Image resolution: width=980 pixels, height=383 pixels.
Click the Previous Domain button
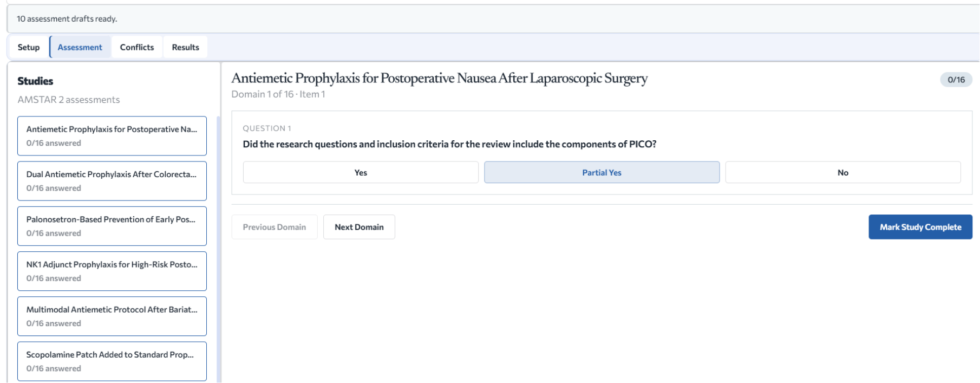click(x=275, y=227)
